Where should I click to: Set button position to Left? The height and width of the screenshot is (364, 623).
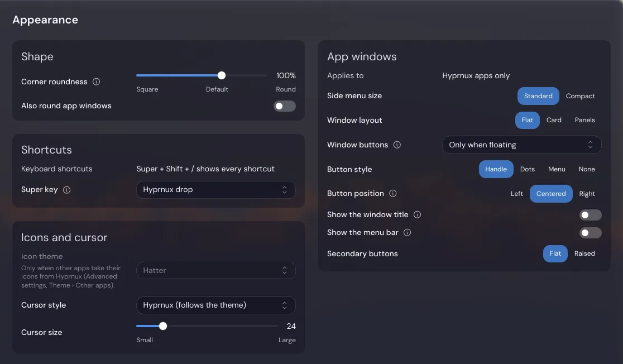(x=516, y=194)
